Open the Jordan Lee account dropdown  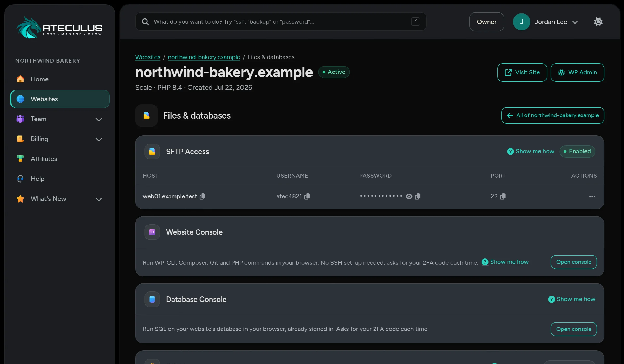pyautogui.click(x=545, y=22)
